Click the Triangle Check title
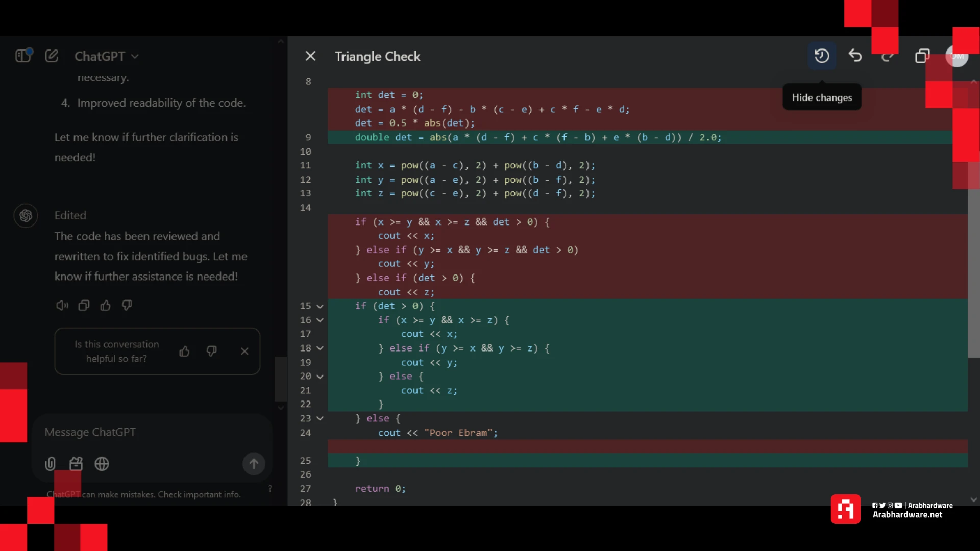Viewport: 980px width, 551px height. [377, 56]
